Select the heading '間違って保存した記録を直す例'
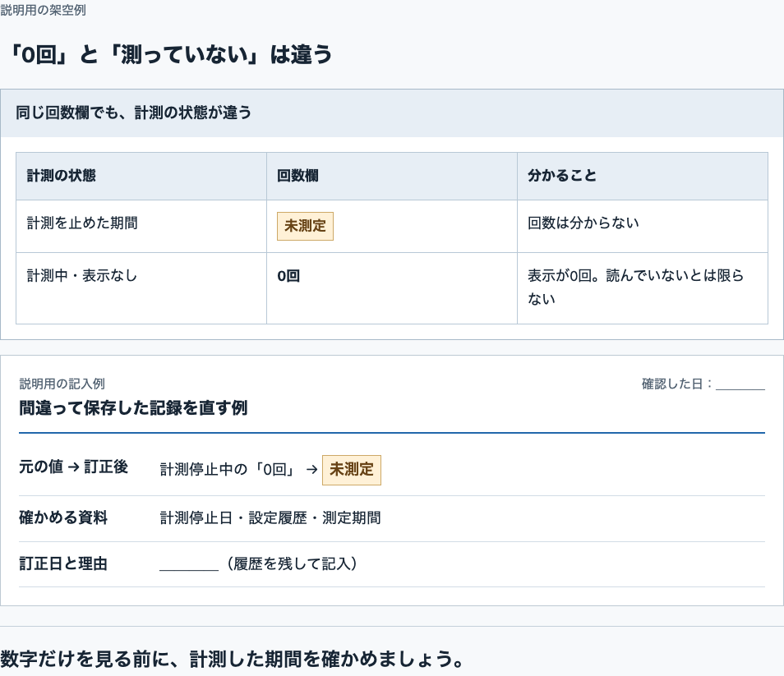784x676 pixels. pyautogui.click(x=133, y=407)
